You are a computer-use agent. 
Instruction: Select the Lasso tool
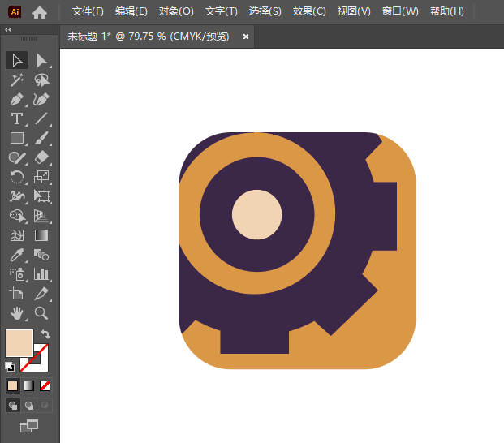[41, 80]
